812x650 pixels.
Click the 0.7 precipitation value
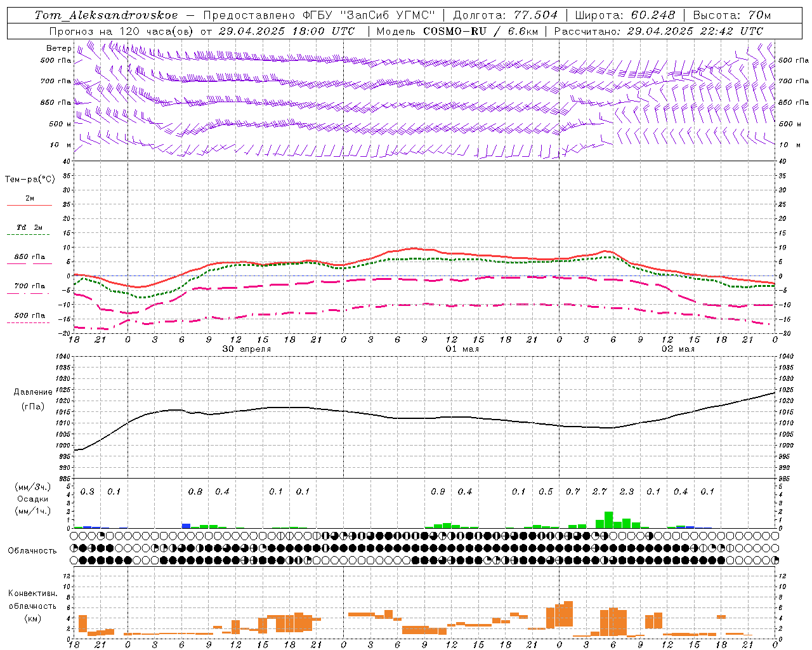point(573,492)
